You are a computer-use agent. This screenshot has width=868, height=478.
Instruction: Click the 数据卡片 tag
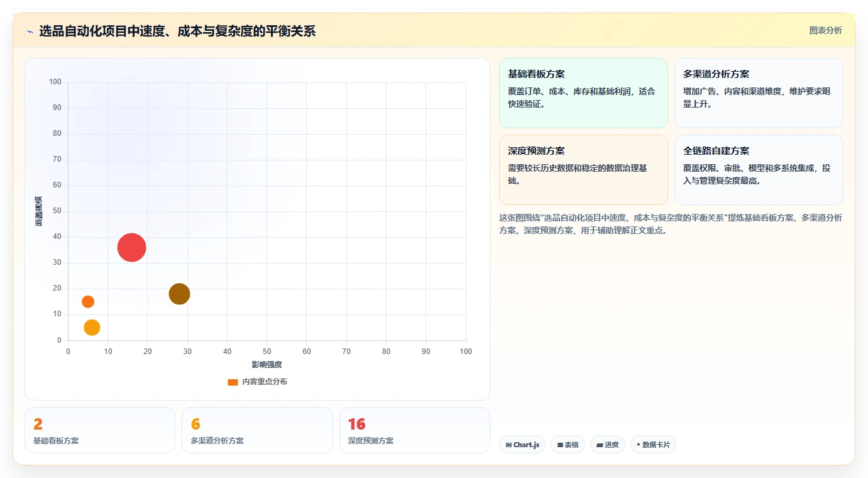tap(653, 445)
